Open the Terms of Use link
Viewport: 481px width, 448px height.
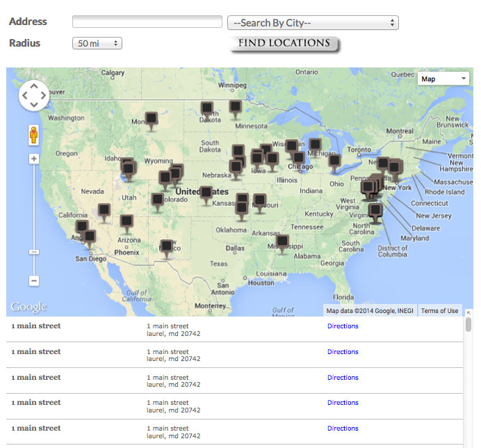[439, 311]
